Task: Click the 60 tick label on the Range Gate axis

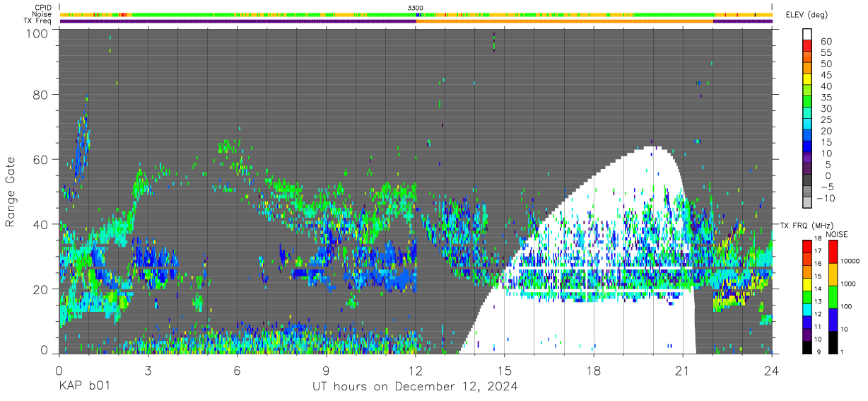Action: pyautogui.click(x=40, y=159)
